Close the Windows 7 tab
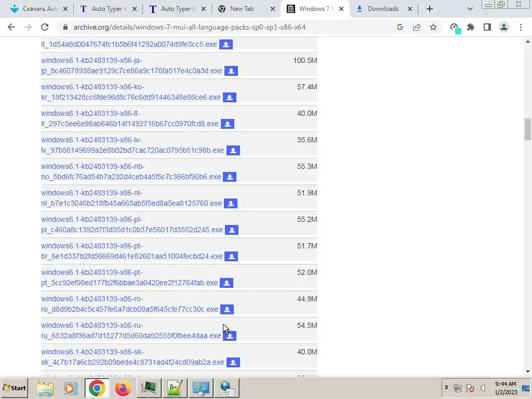This screenshot has height=399, width=532. click(341, 9)
